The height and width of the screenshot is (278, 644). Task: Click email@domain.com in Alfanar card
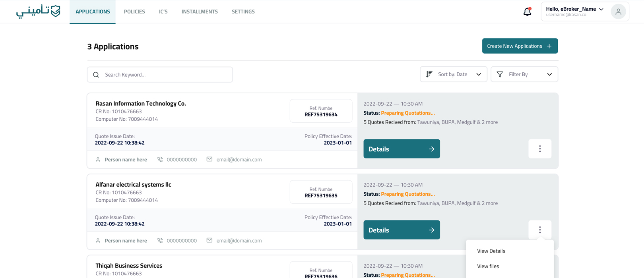coord(239,241)
